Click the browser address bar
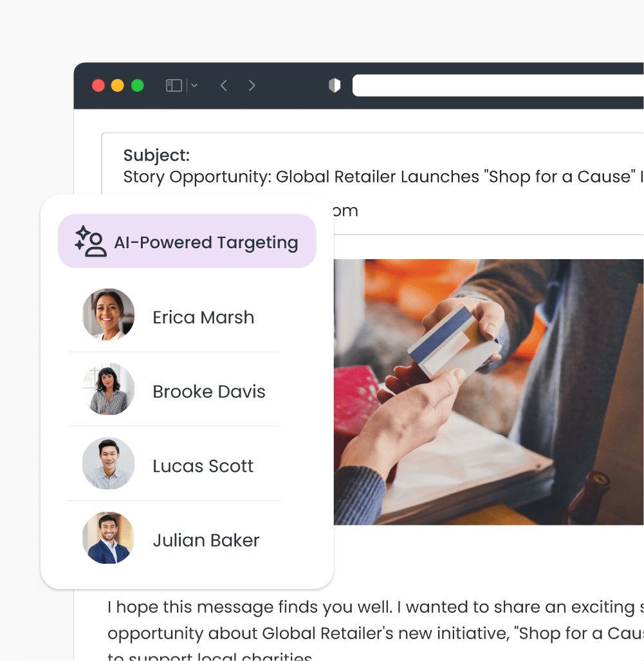The height and width of the screenshot is (661, 644). 498,86
